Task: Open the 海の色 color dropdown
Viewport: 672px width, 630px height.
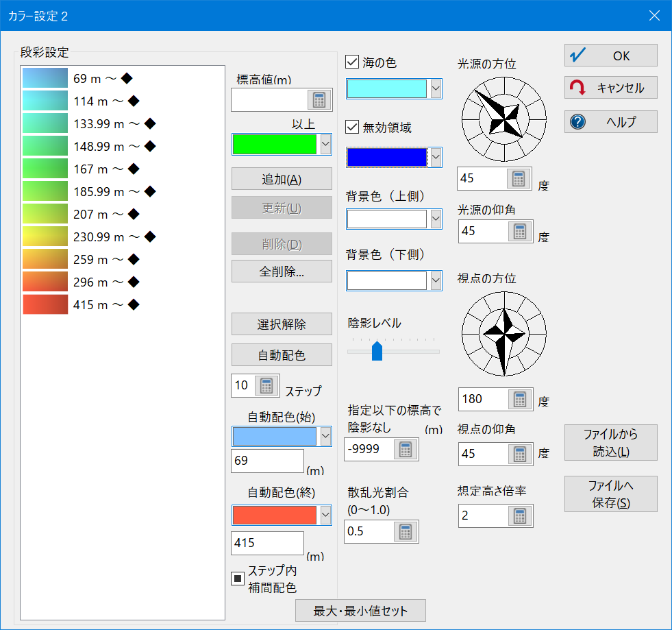Action: point(436,88)
